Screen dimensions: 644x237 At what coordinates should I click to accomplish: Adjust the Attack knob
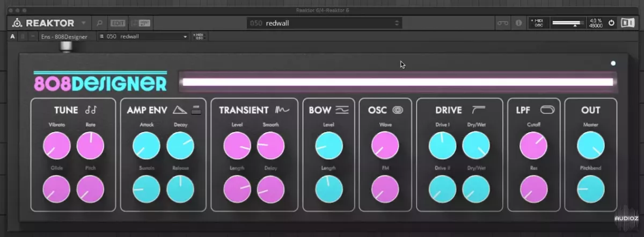[x=147, y=146]
